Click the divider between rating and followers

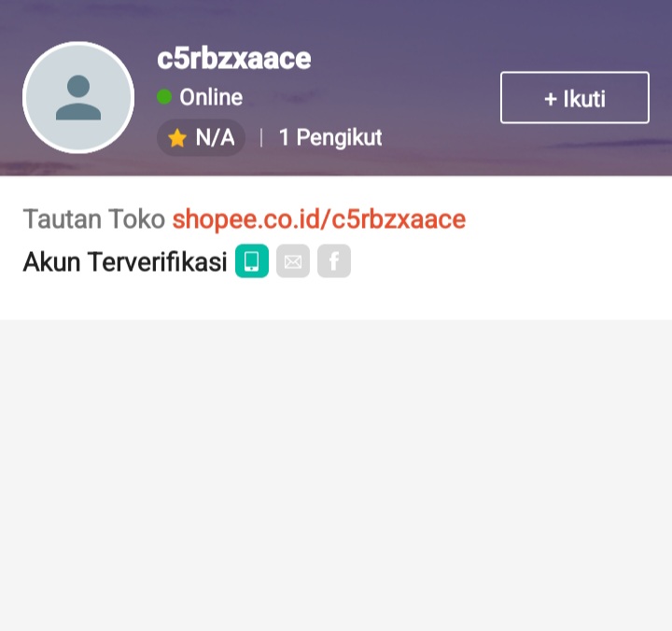point(261,138)
